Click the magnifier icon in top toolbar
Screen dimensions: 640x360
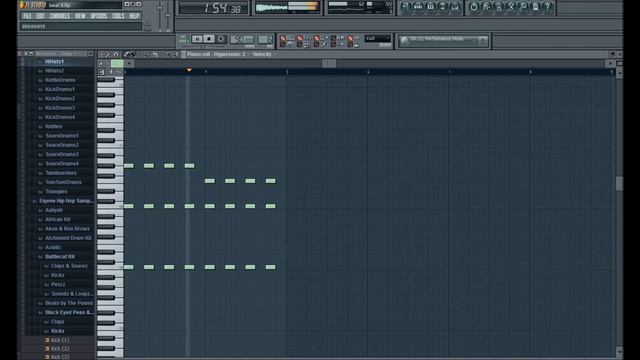(x=522, y=7)
